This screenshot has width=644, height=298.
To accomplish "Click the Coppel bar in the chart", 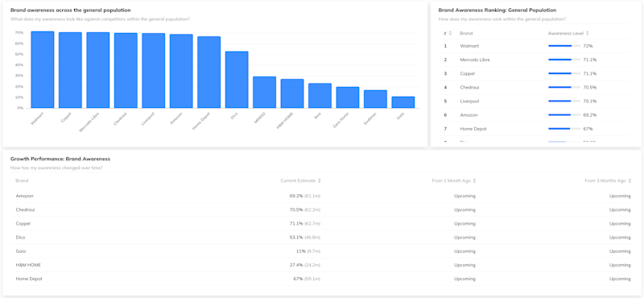I will pos(70,70).
